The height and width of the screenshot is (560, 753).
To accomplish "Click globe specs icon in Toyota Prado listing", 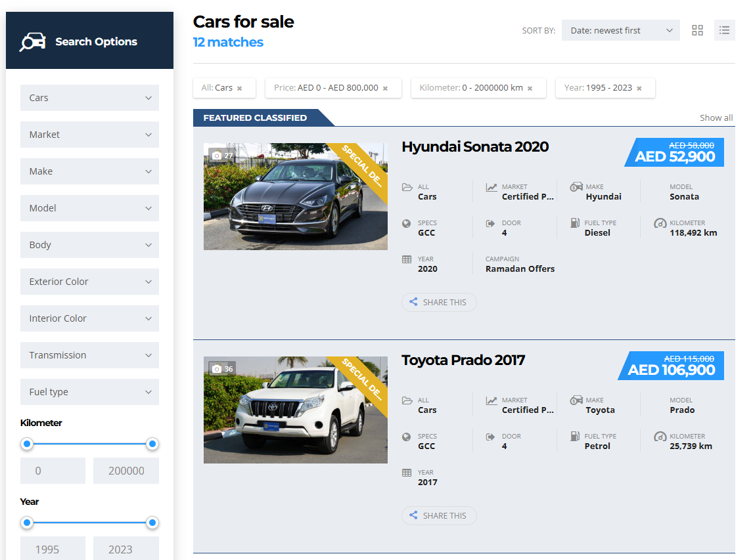I will [406, 437].
